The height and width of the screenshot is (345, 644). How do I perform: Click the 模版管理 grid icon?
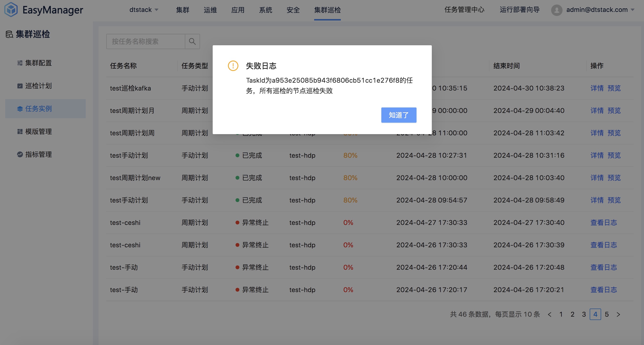point(20,131)
